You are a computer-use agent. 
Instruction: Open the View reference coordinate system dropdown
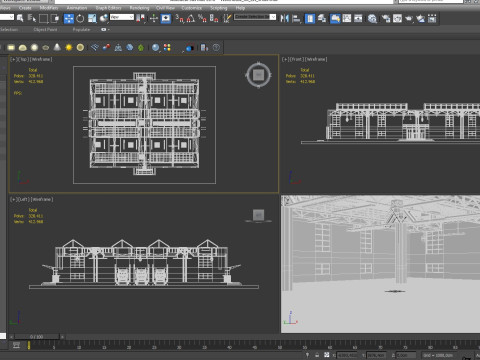click(x=122, y=17)
